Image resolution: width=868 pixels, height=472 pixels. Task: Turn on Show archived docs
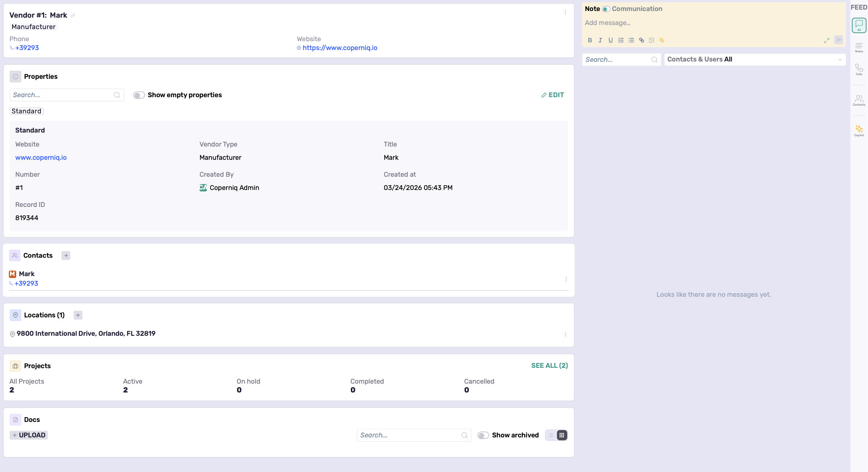coord(483,435)
